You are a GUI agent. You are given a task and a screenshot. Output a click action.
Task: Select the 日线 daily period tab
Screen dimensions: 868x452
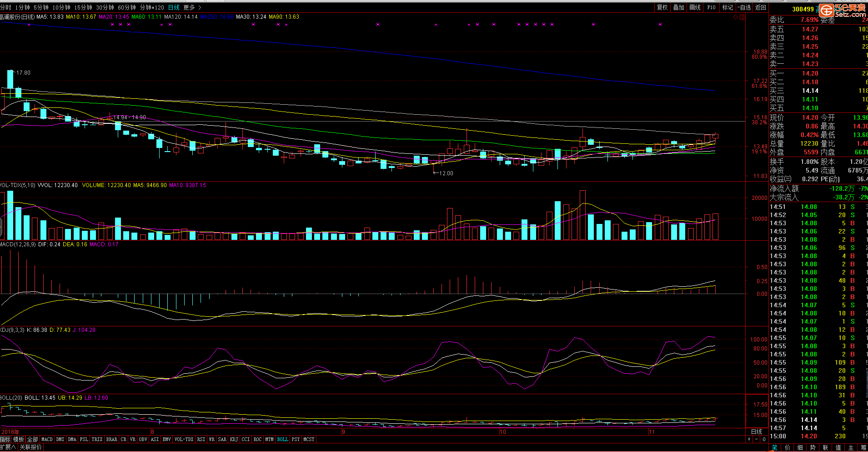point(174,7)
